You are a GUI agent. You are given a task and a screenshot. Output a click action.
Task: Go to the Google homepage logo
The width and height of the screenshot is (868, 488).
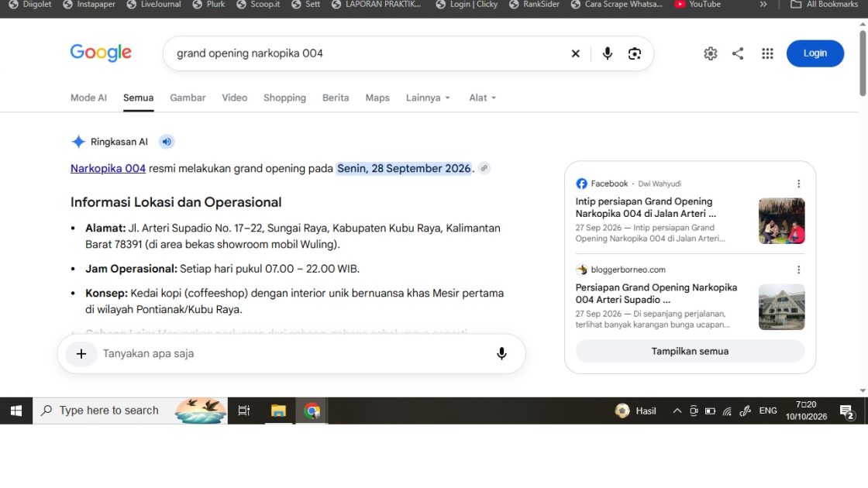pyautogui.click(x=101, y=53)
